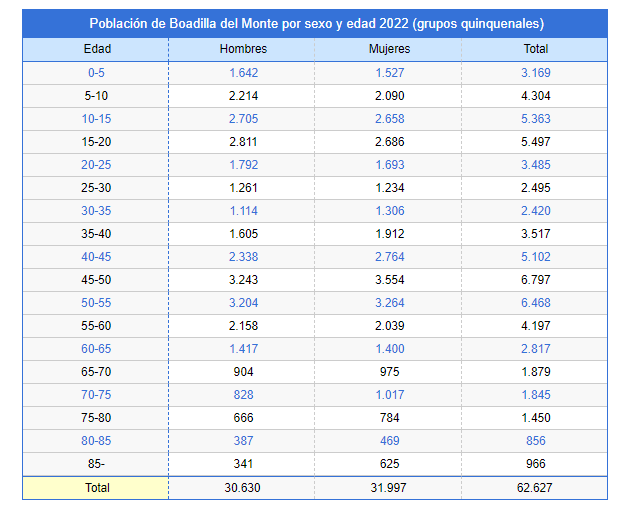Open the 10-15 age group link
This screenshot has height=510, width=626.
click(x=97, y=119)
